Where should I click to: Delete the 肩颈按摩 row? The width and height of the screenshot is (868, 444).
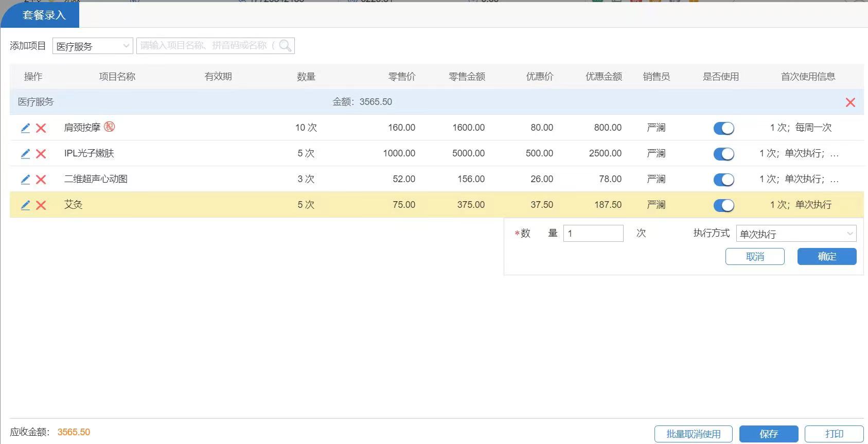[41, 128]
